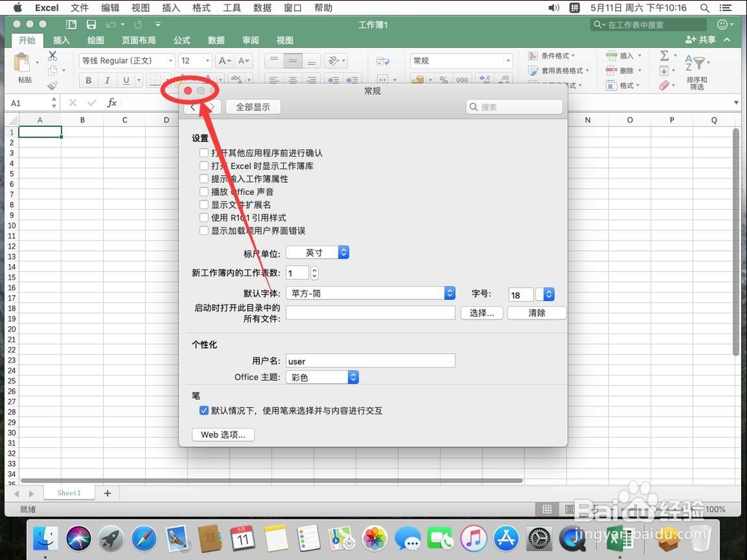The height and width of the screenshot is (560, 747).
Task: Open the 插入 ribbon tab
Action: point(61,40)
